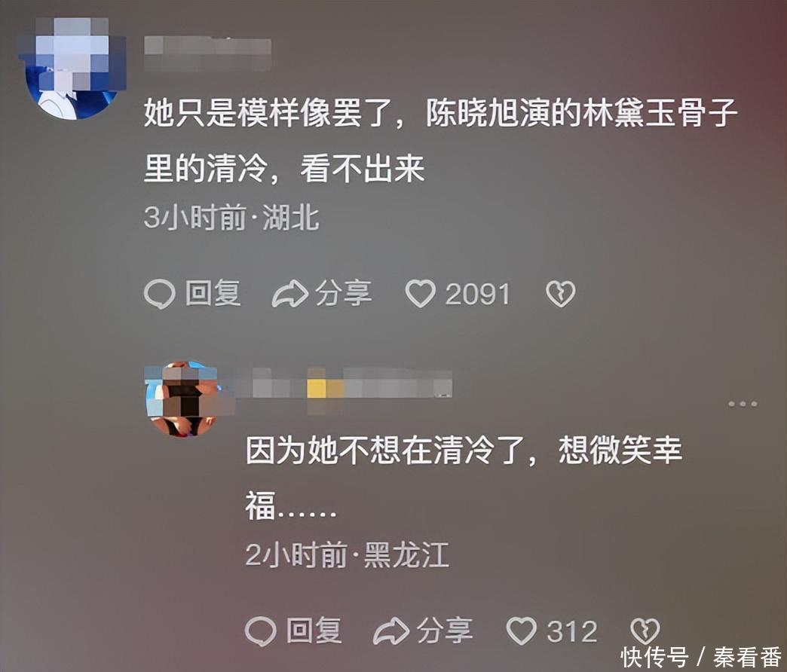Screen dimensions: 787x672
Task: Select the comment text about 陈晓旭 林黛玉
Action: click(x=441, y=140)
